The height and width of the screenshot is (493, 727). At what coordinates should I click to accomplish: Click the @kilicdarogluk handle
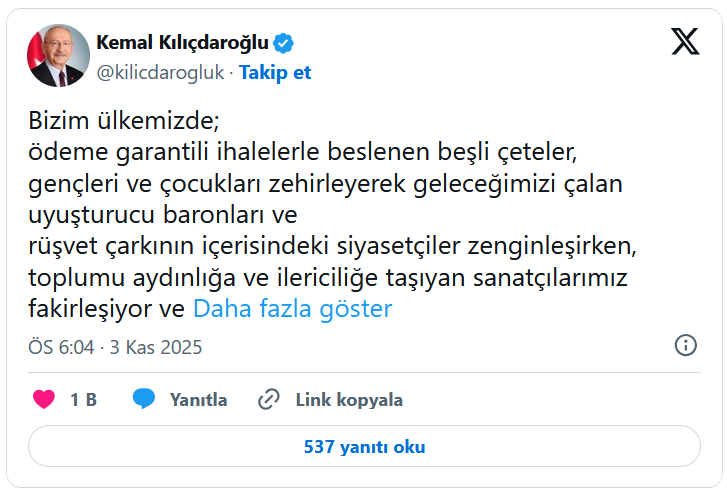161,73
